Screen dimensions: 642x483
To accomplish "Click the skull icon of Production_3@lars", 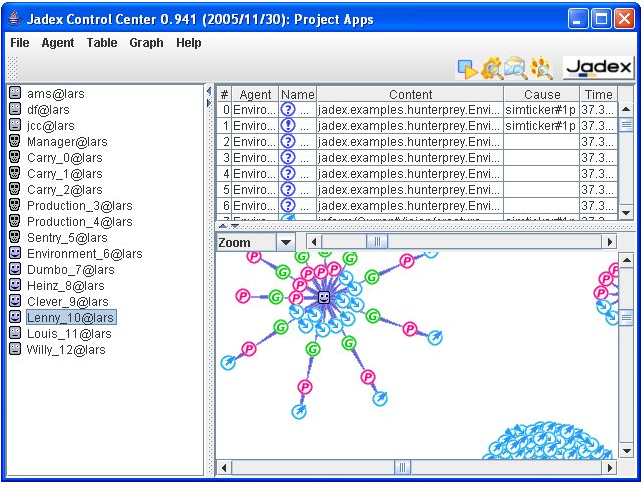I will click(x=15, y=205).
